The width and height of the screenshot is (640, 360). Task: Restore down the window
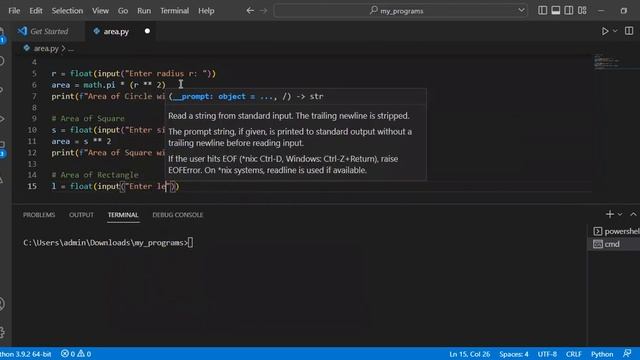pyautogui.click(x=623, y=11)
